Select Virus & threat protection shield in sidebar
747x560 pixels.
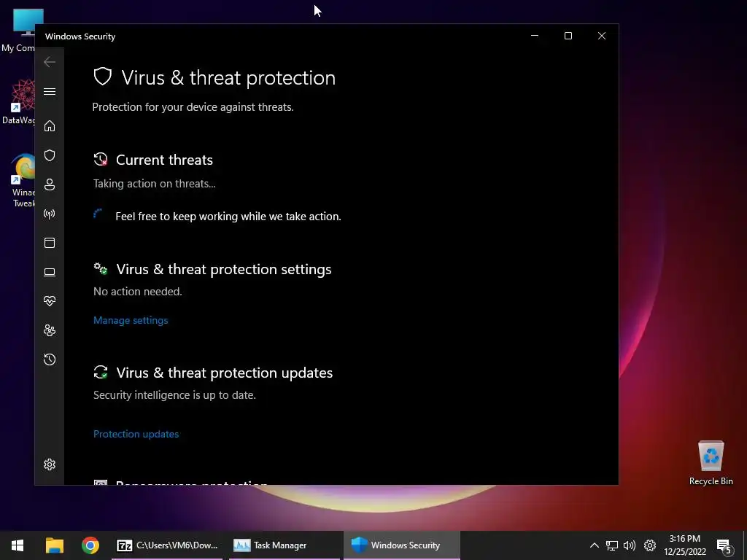50,155
